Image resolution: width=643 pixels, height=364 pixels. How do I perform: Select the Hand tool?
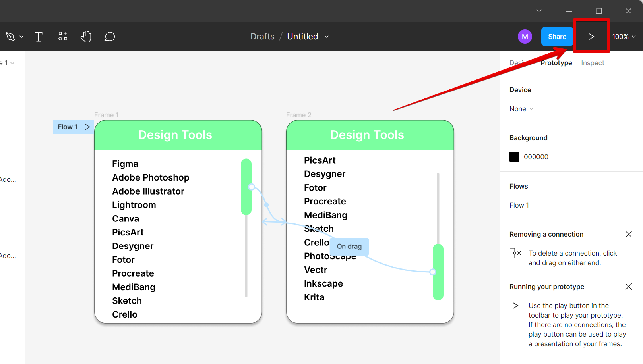click(86, 37)
